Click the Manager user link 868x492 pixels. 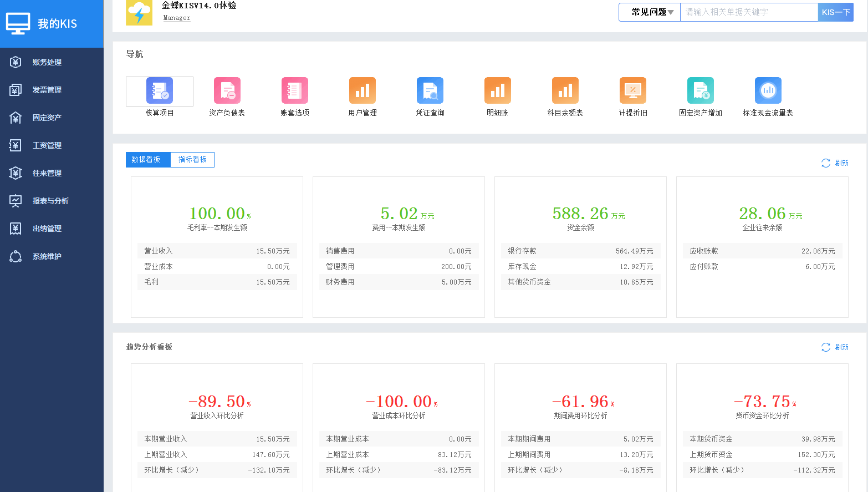tap(177, 18)
